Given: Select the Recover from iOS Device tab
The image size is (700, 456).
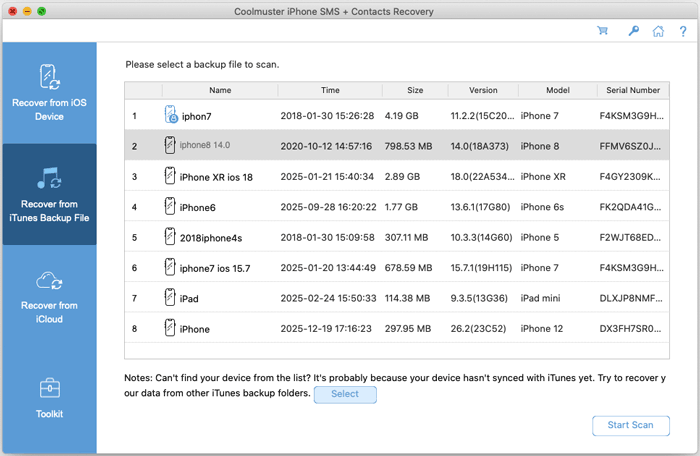Looking at the screenshot, I should (x=49, y=93).
